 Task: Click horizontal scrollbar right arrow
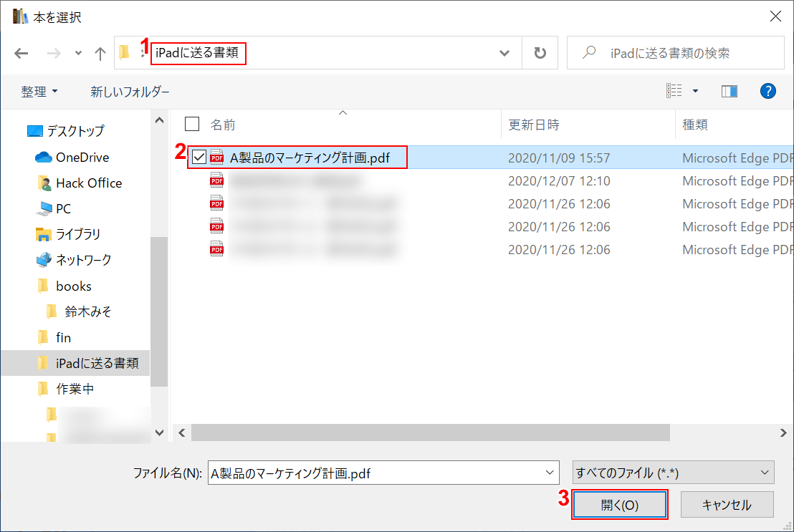(x=783, y=432)
